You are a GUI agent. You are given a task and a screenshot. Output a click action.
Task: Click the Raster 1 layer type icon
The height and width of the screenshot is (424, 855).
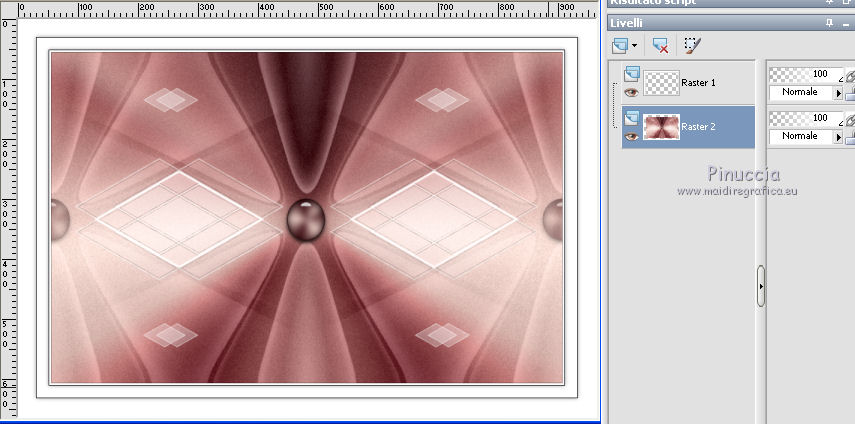pyautogui.click(x=631, y=73)
